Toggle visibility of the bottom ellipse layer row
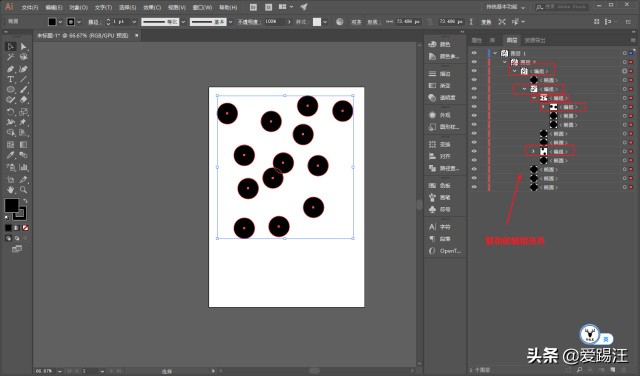This screenshot has width=640, height=376. 474,187
